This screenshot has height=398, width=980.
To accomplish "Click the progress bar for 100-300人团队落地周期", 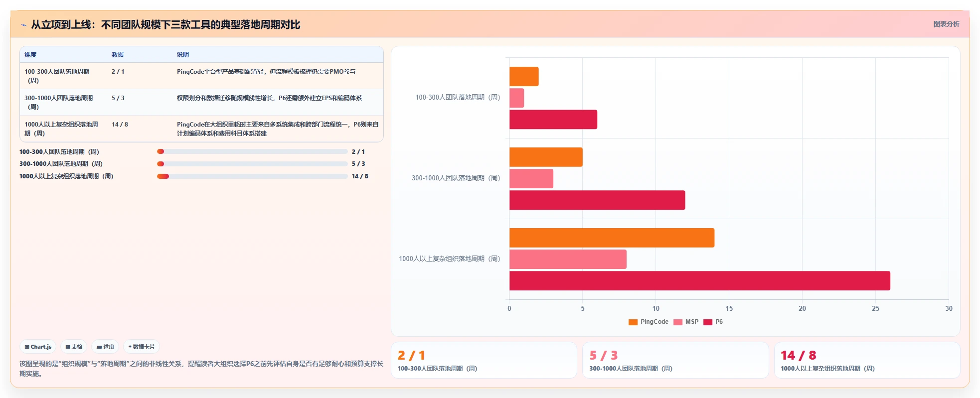I will 252,151.
